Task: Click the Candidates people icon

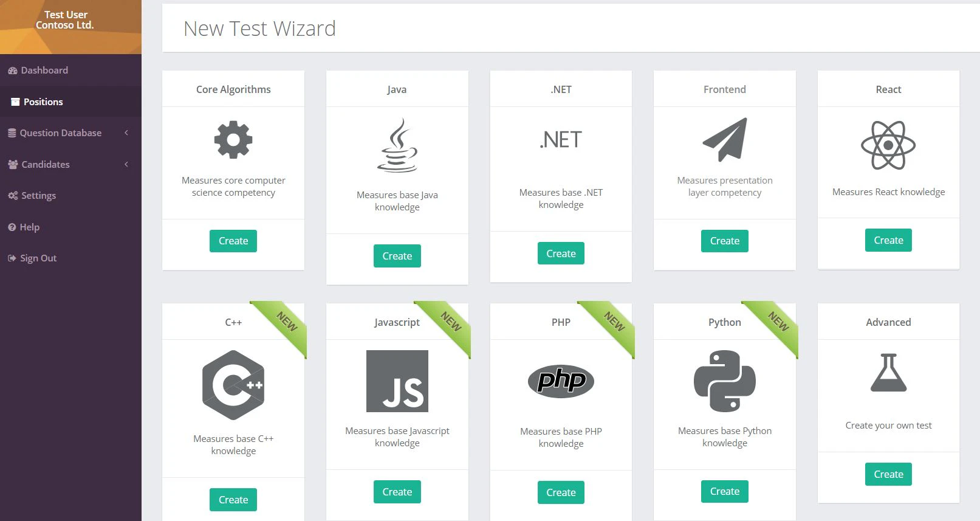Action: (x=13, y=165)
